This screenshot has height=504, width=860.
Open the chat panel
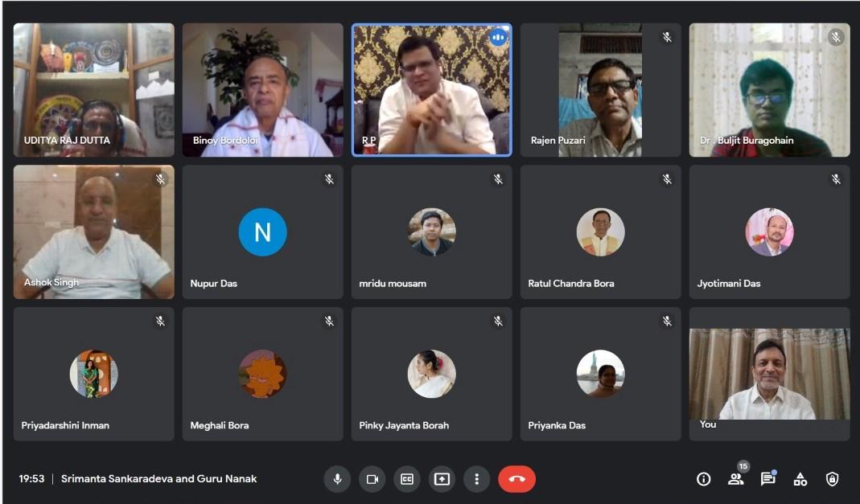(x=768, y=479)
